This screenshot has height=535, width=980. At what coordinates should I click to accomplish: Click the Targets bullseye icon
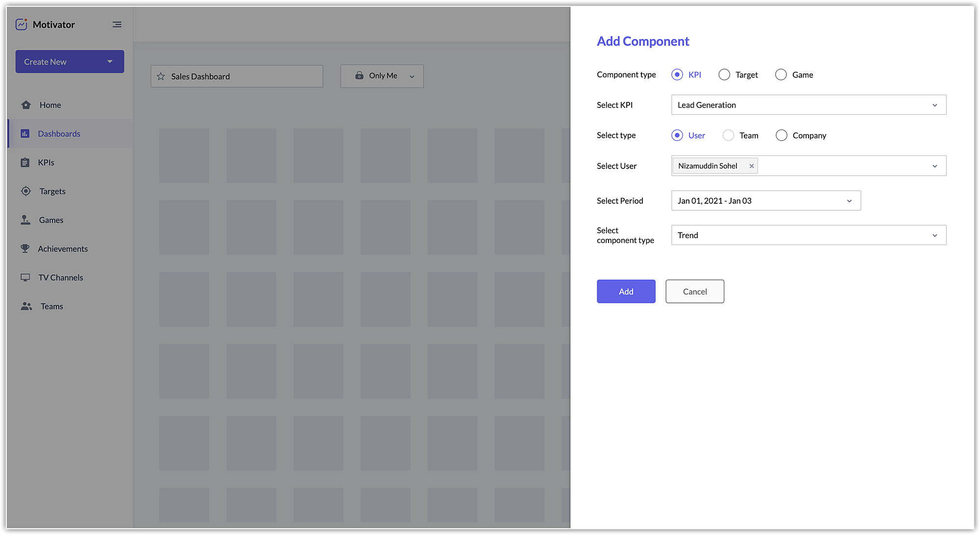(x=26, y=191)
